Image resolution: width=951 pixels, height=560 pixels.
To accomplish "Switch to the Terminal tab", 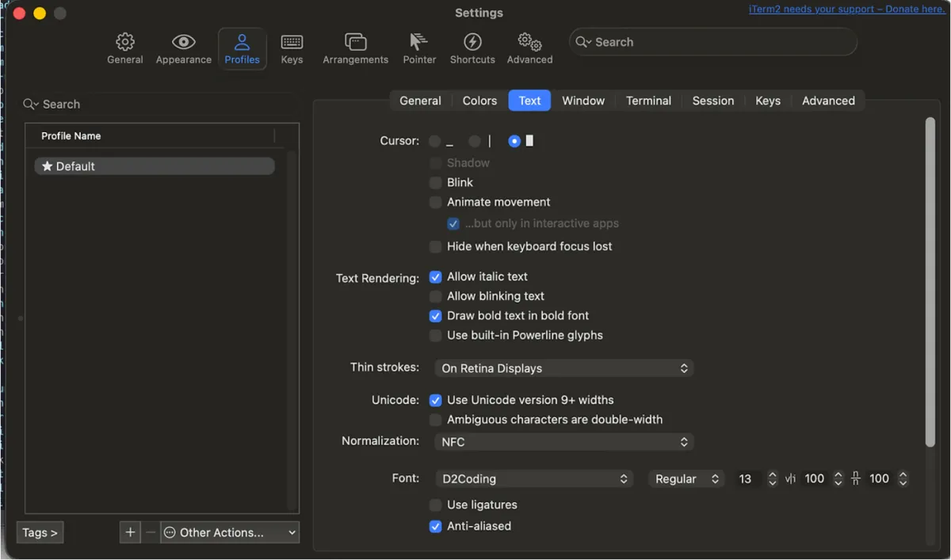I will click(x=648, y=101).
